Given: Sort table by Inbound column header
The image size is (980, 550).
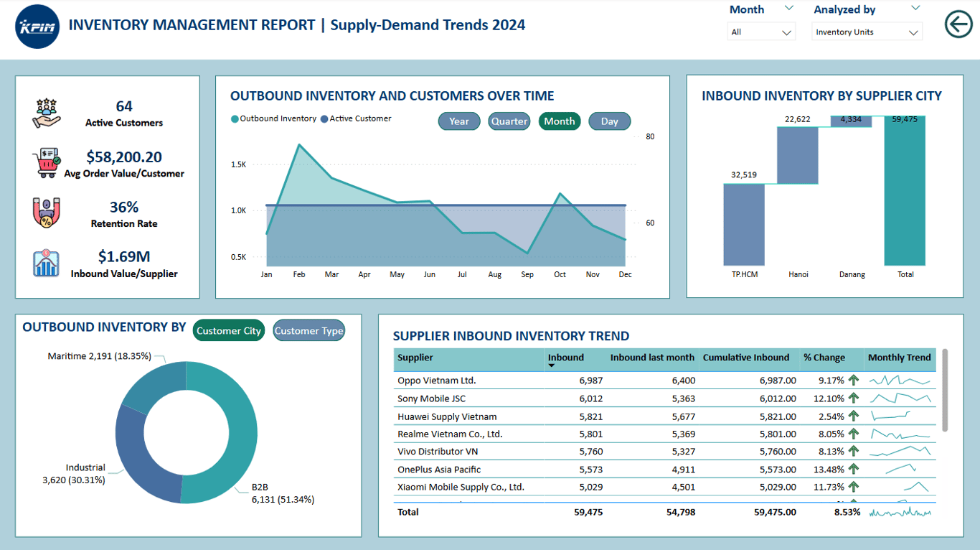Looking at the screenshot, I should (566, 358).
